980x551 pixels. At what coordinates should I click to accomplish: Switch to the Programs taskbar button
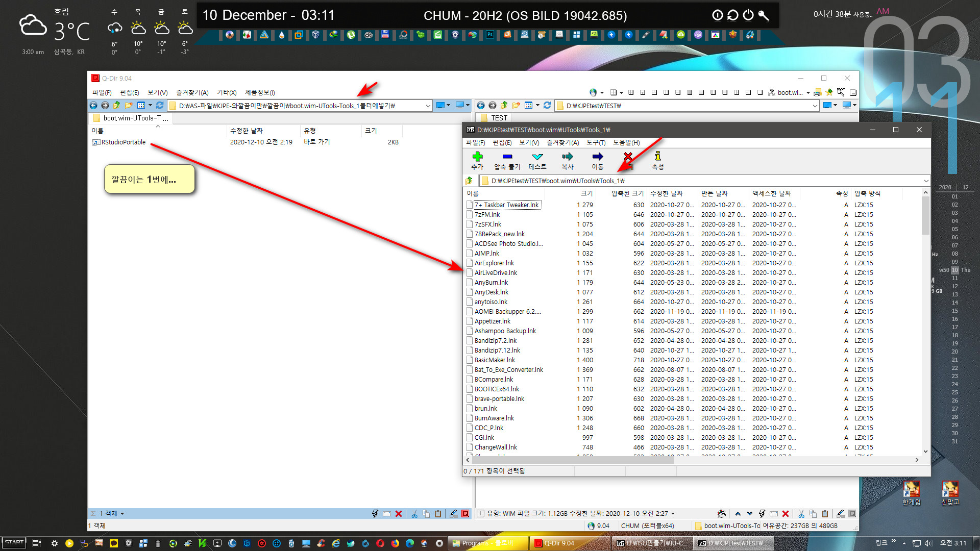click(x=488, y=543)
